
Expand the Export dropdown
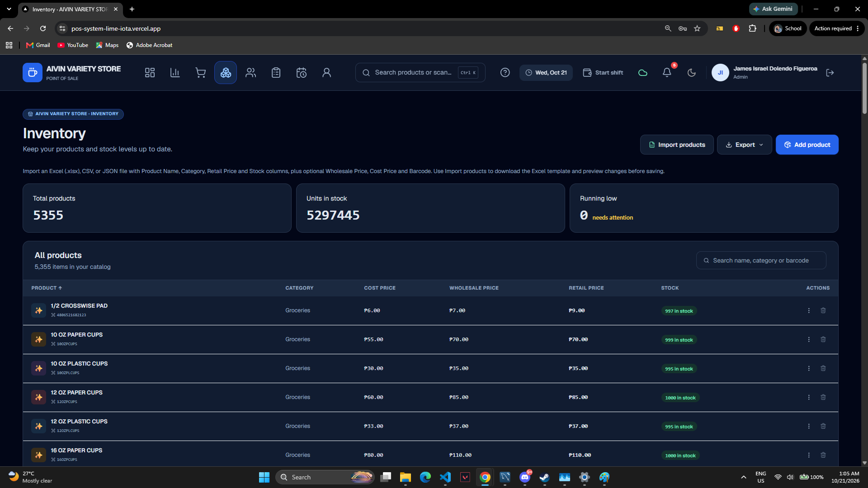coord(744,145)
